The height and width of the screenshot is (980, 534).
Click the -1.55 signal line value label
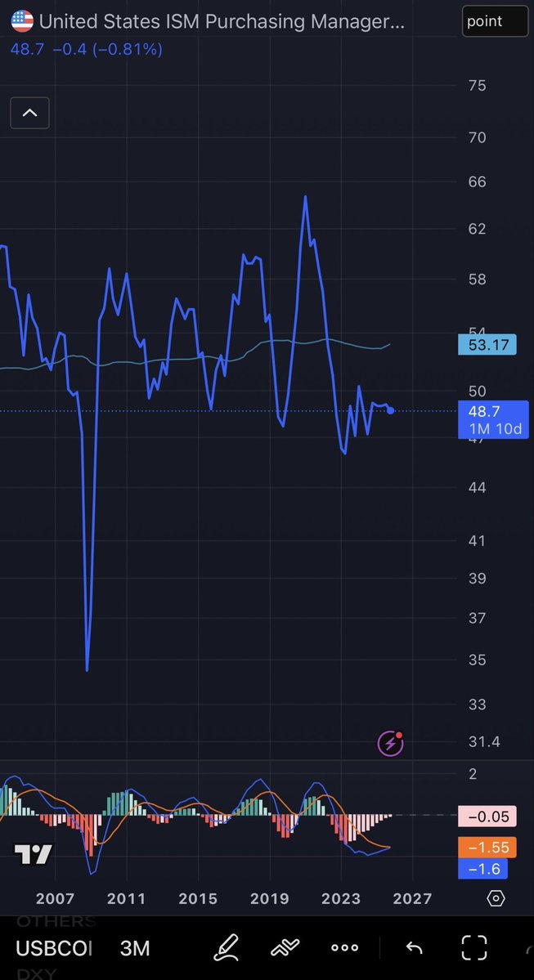(x=487, y=848)
